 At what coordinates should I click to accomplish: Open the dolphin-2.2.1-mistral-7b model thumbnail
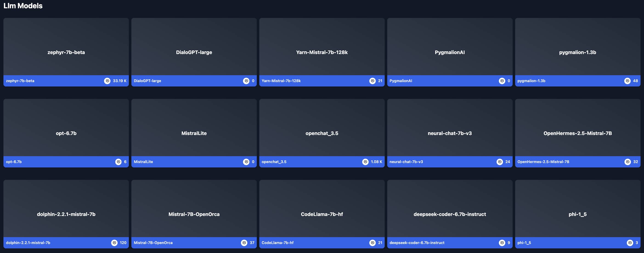[x=66, y=208]
